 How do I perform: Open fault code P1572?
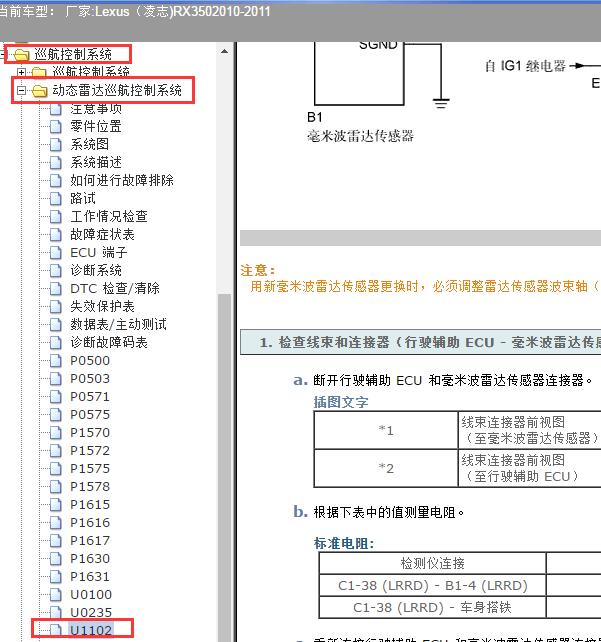pyautogui.click(x=90, y=450)
